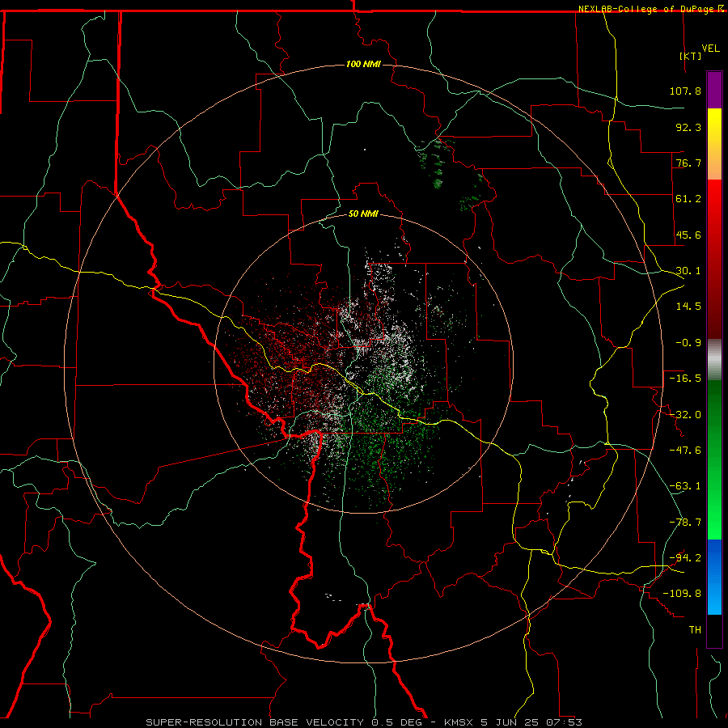The image size is (728, 728).
Task: Click the -109.8 velocity scale value
Action: [682, 594]
